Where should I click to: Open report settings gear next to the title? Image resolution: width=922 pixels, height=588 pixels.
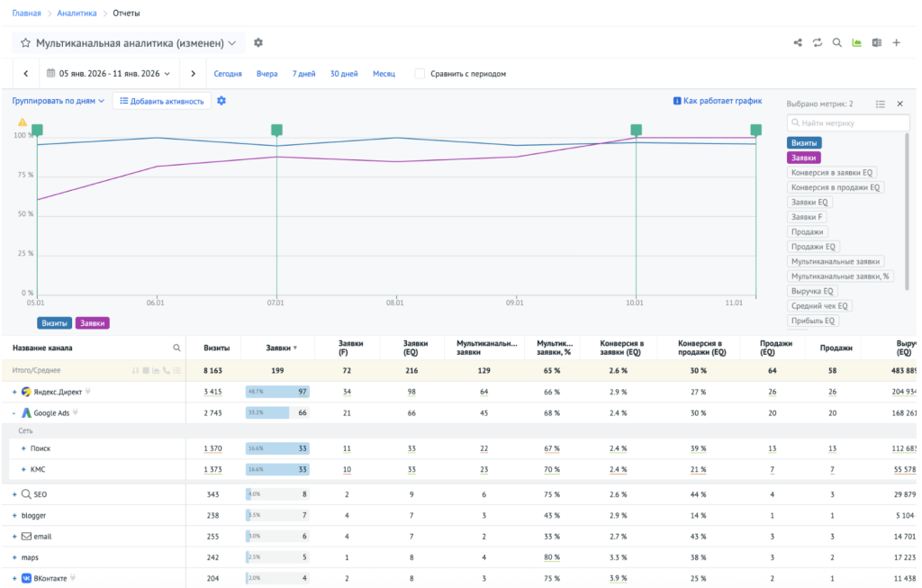(x=258, y=43)
